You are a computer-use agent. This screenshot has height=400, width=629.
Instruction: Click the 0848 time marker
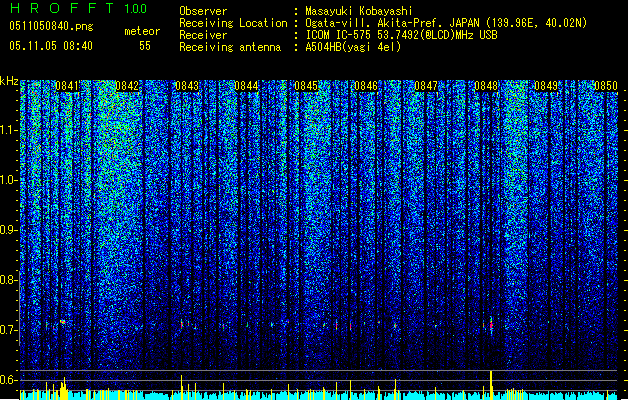(486, 86)
